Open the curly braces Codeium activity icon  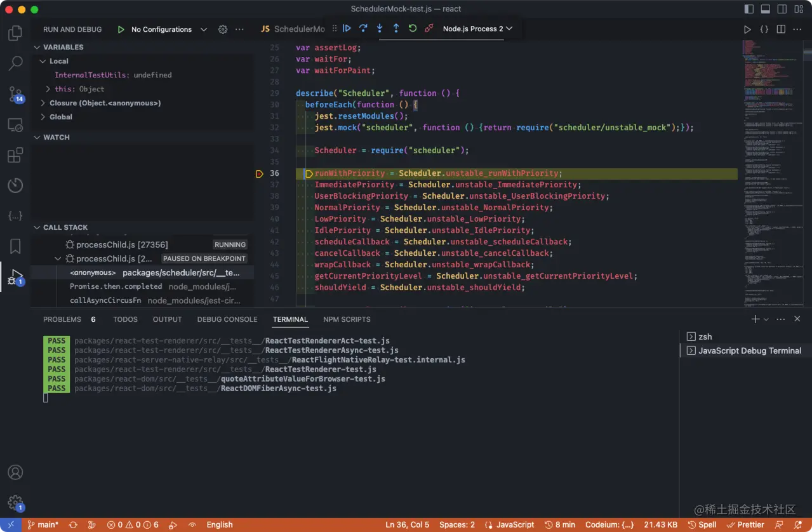pyautogui.click(x=15, y=216)
